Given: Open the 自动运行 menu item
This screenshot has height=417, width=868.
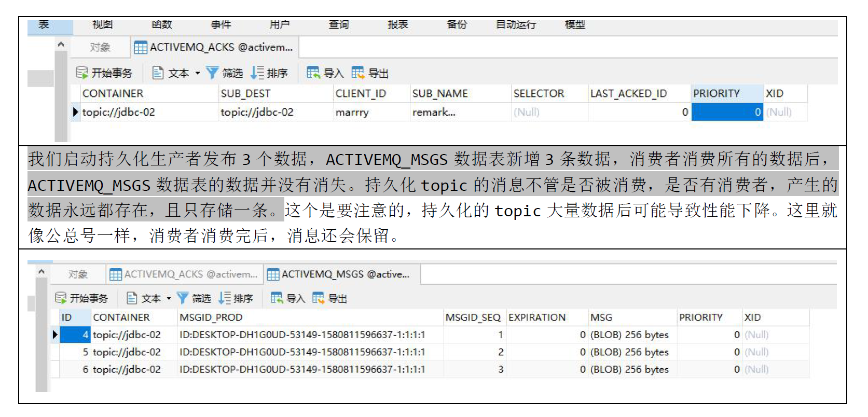Looking at the screenshot, I should click(x=516, y=25).
